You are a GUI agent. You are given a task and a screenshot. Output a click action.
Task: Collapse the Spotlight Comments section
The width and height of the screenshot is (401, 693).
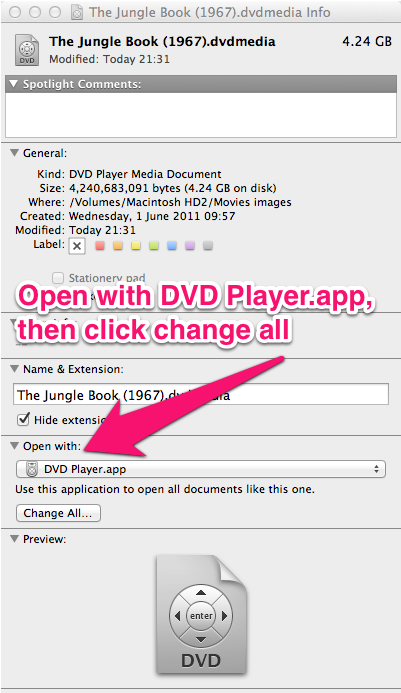pyautogui.click(x=14, y=84)
